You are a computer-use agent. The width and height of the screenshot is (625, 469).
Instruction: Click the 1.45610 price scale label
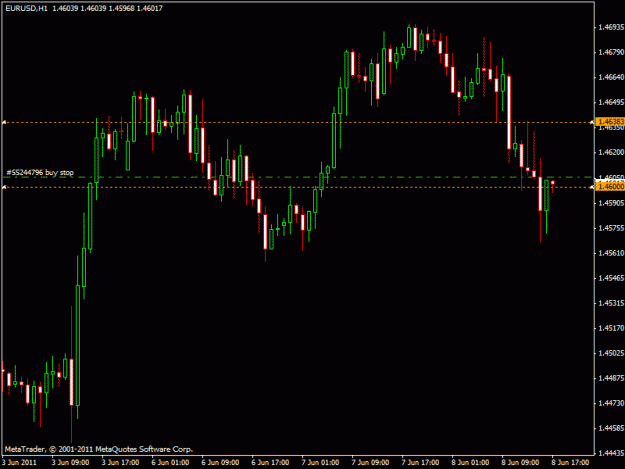click(x=611, y=253)
